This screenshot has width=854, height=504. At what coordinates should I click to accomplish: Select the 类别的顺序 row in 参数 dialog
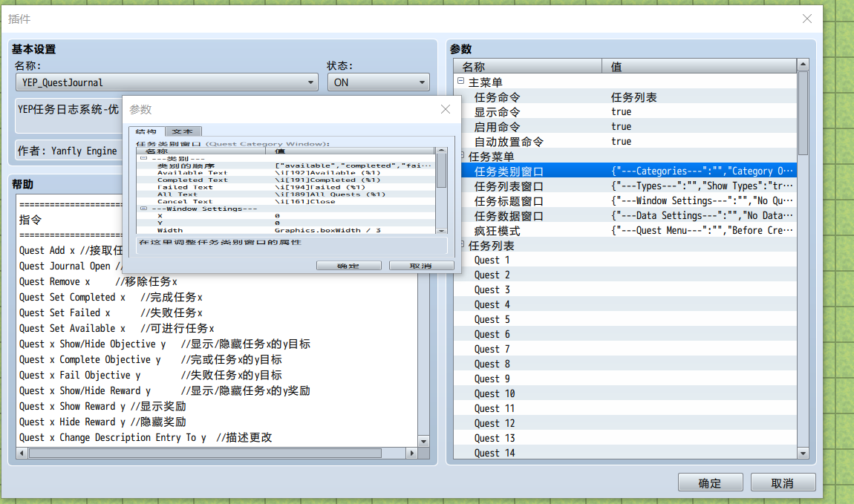pos(286,166)
